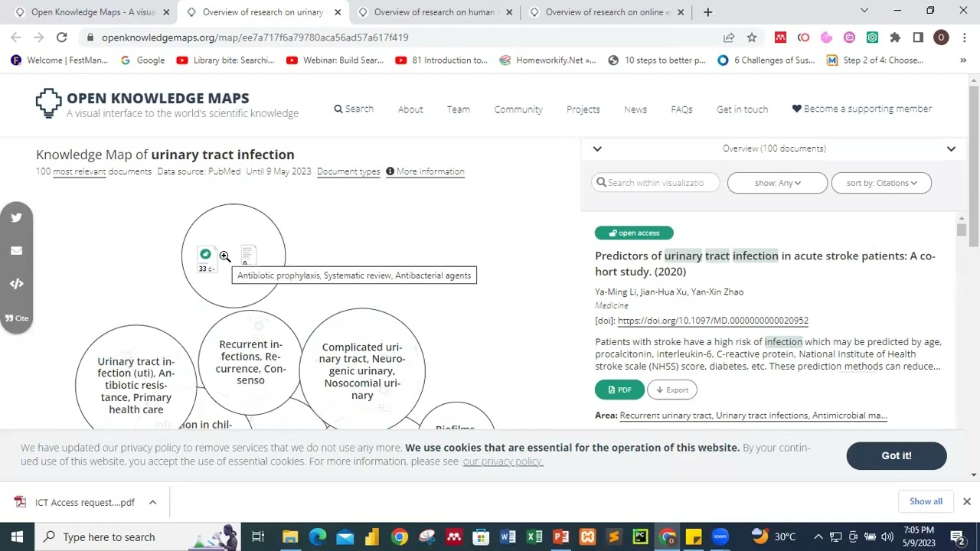Open the sort by: Citations dropdown
This screenshot has width=980, height=551.
point(881,183)
